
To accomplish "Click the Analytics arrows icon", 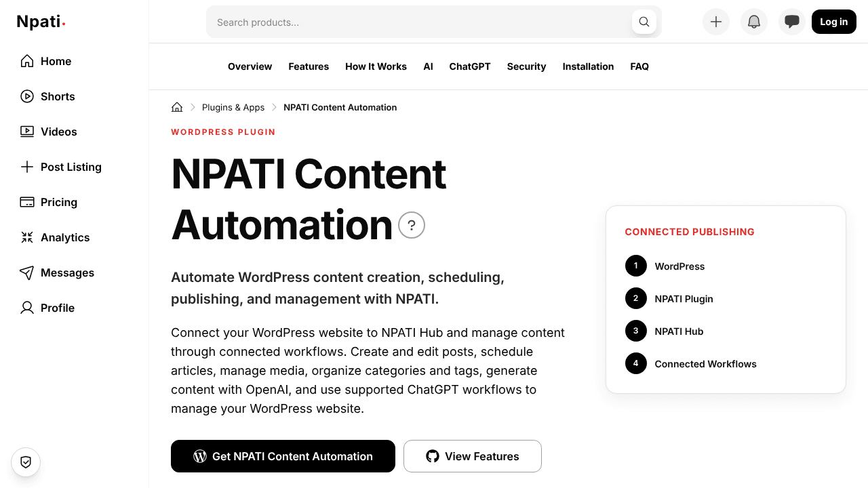I will [27, 237].
